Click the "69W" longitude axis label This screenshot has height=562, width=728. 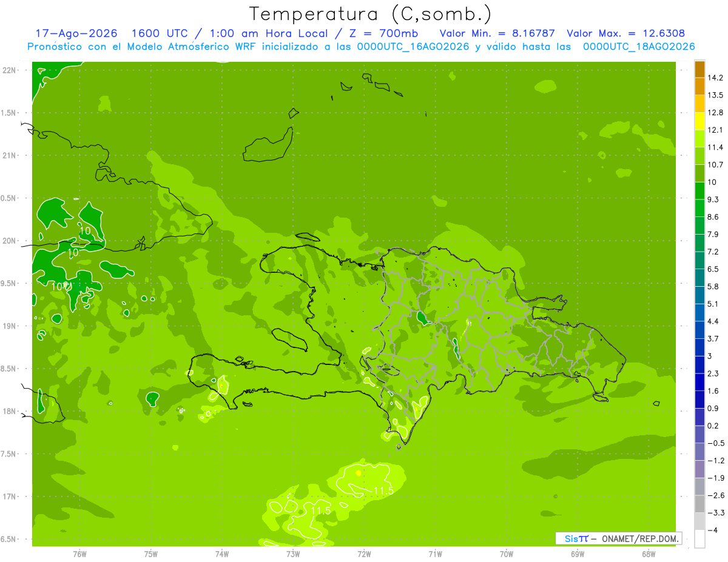[578, 554]
